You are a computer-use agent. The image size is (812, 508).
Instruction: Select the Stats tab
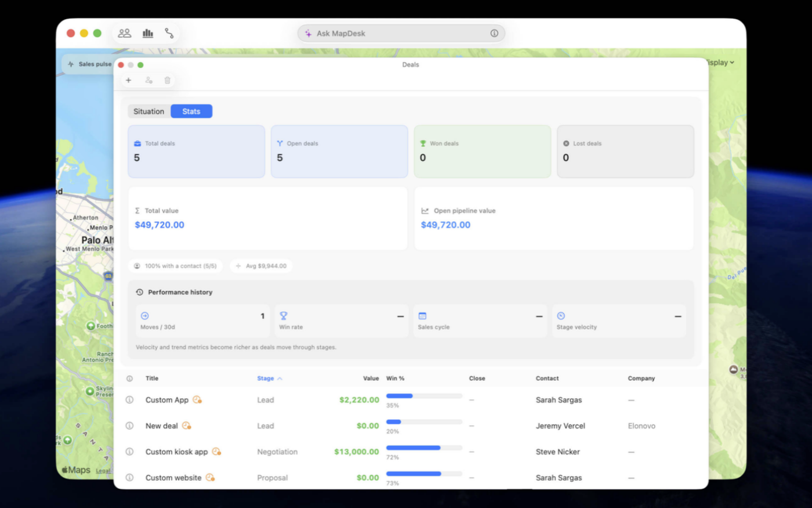pos(191,111)
